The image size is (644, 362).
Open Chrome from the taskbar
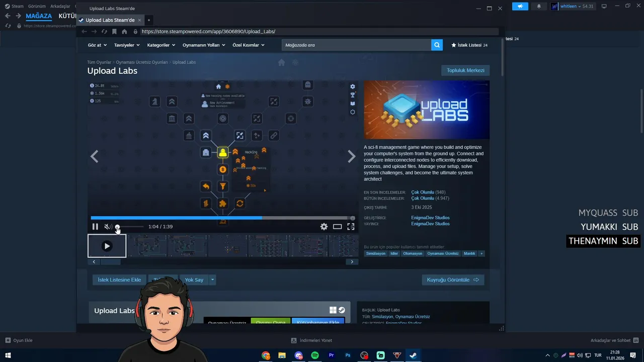[x=266, y=355]
